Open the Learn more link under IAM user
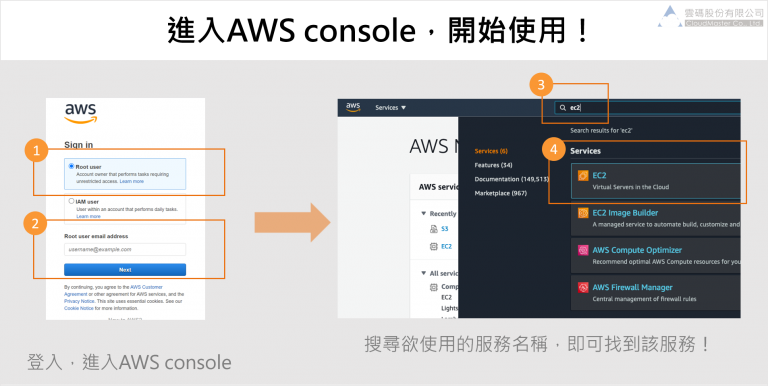 pyautogui.click(x=88, y=216)
